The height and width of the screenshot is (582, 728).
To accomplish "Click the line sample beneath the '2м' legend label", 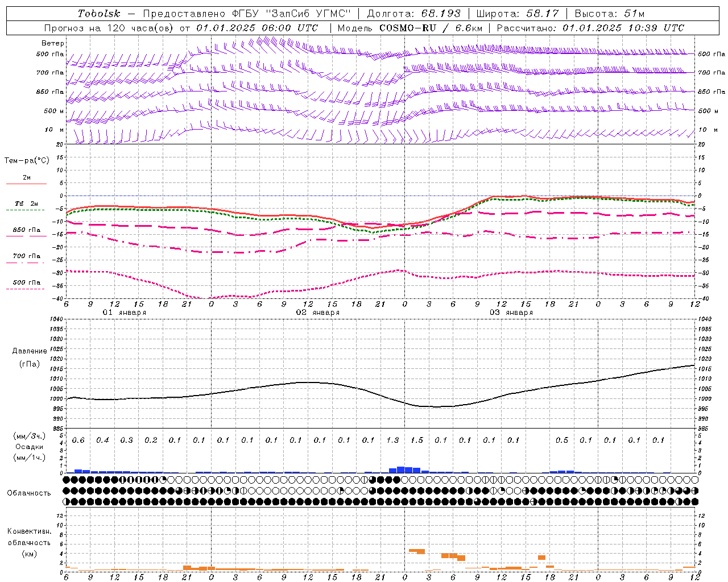I will 26,184.
